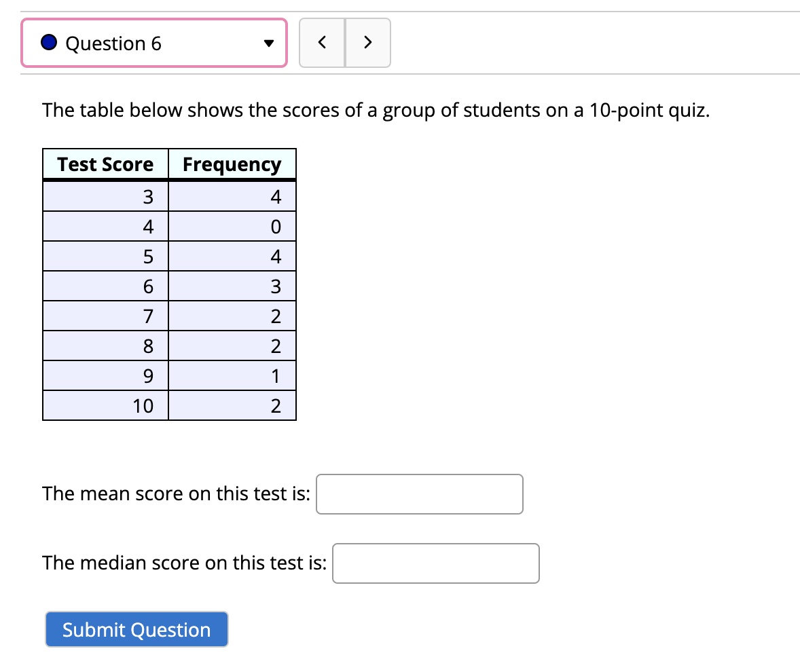Viewport: 800px width, 672px height.
Task: Click the table row for score 10
Action: pyautogui.click(x=105, y=405)
